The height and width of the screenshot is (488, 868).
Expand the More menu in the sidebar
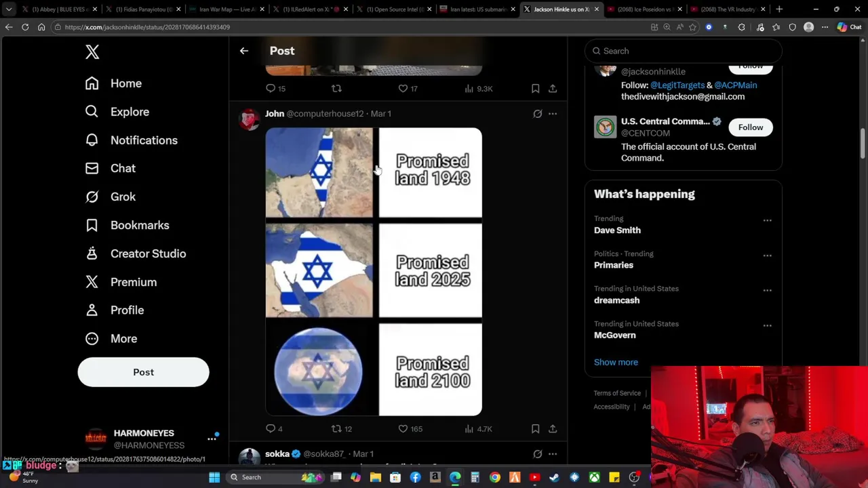tap(111, 338)
